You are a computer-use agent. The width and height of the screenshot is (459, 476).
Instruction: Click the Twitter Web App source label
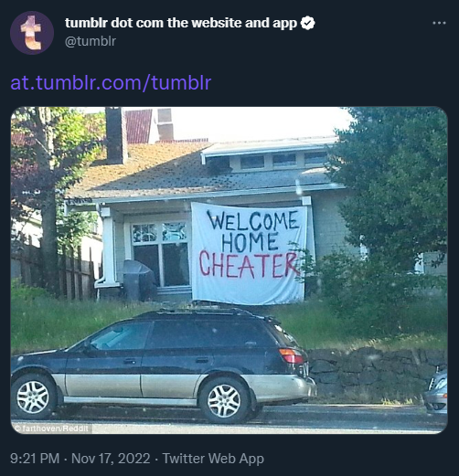point(213,459)
